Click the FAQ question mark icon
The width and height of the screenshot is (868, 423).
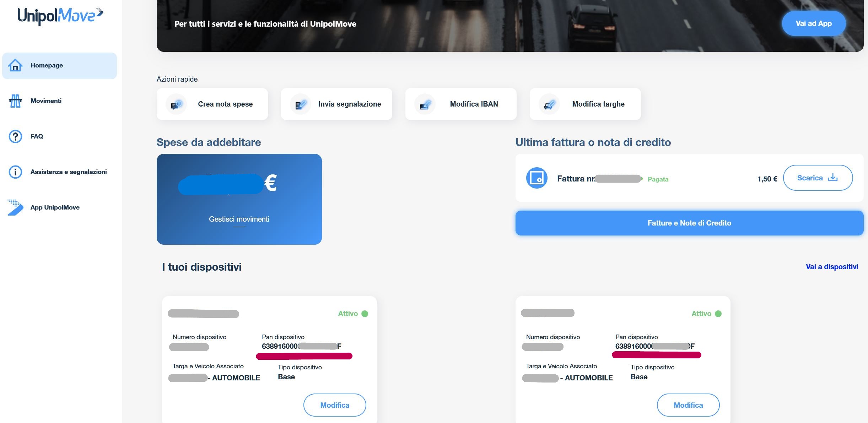coord(15,136)
